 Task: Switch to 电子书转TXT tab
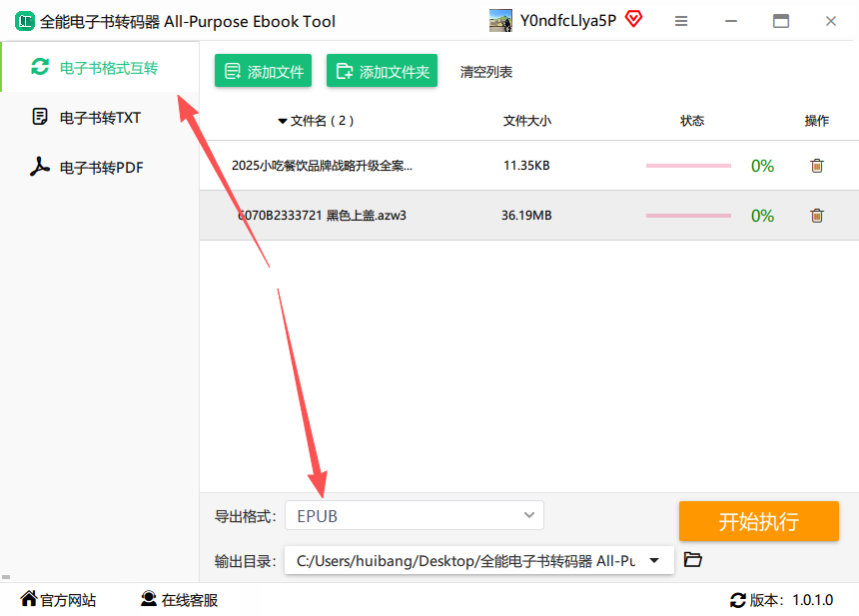click(98, 118)
